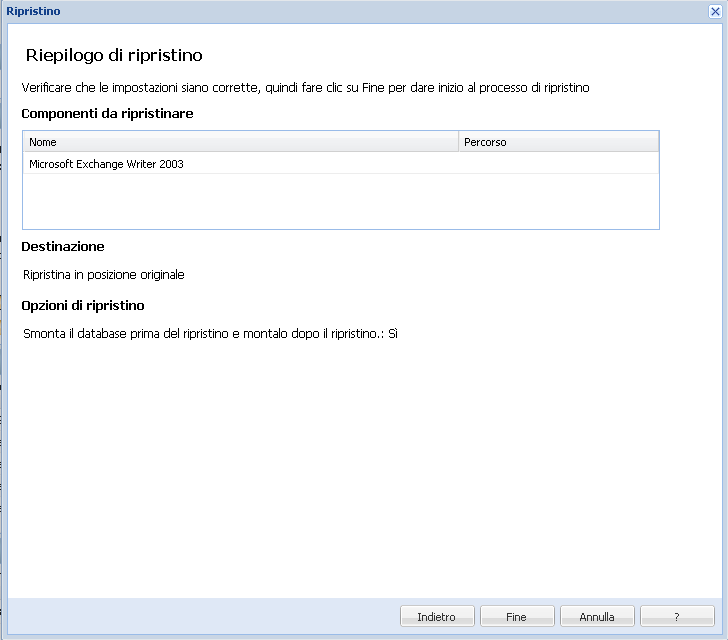Click the Fine button to start restore
Image resolution: width=728 pixels, height=640 pixels.
(x=517, y=616)
